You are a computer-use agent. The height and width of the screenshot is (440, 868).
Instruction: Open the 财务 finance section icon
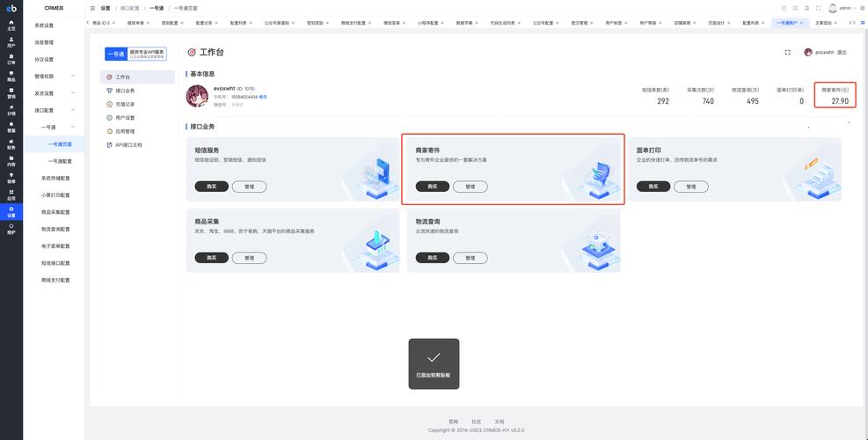pos(11,144)
